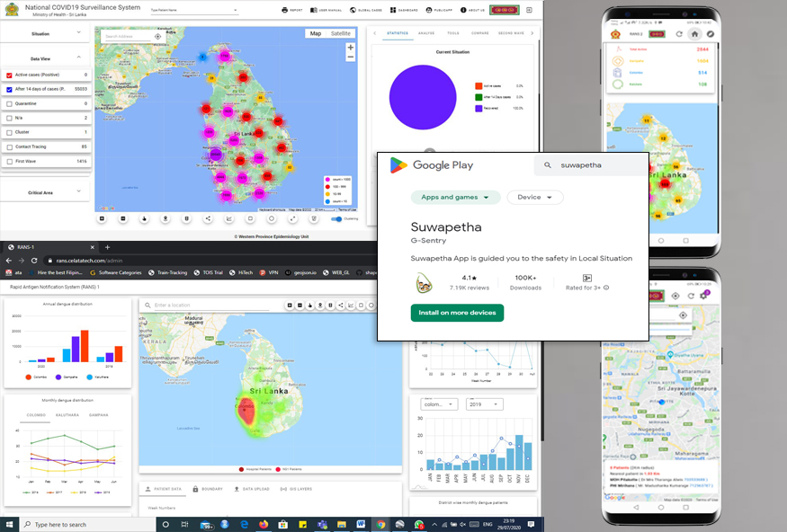Open Word from the taskbar
Viewport: 787px width, 532px height.
click(361, 525)
